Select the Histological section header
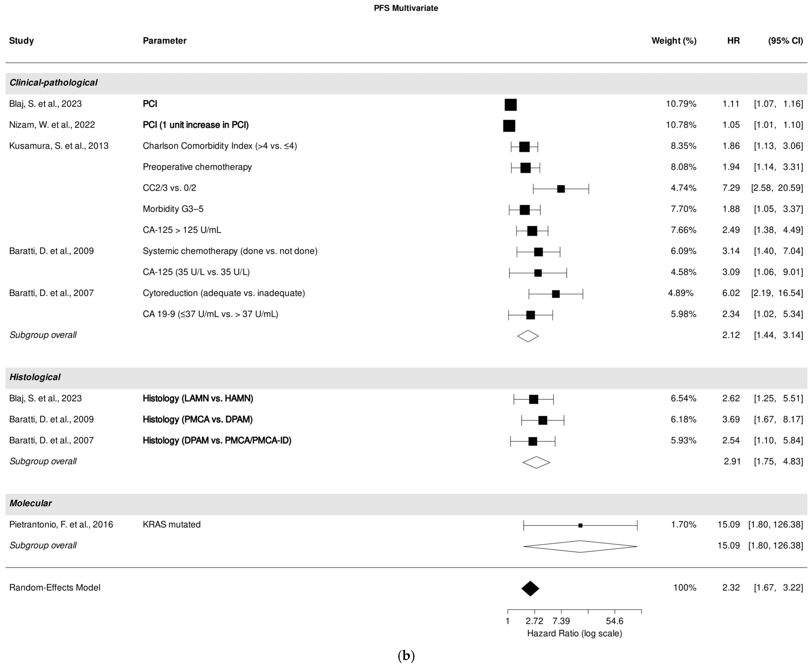 tap(35, 377)
